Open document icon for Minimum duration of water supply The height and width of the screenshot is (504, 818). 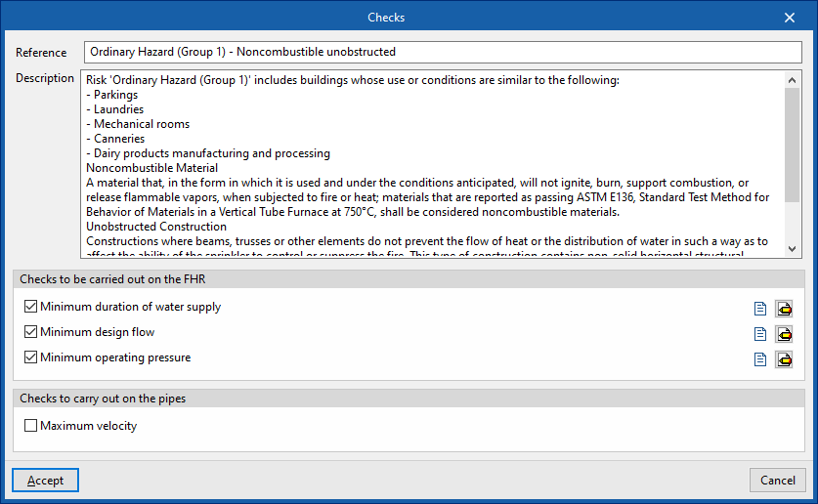click(760, 309)
